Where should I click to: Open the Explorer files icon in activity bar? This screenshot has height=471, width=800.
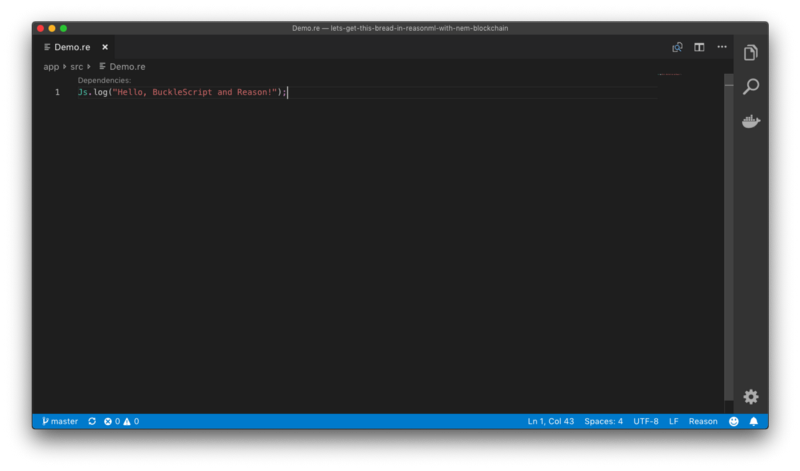point(751,53)
